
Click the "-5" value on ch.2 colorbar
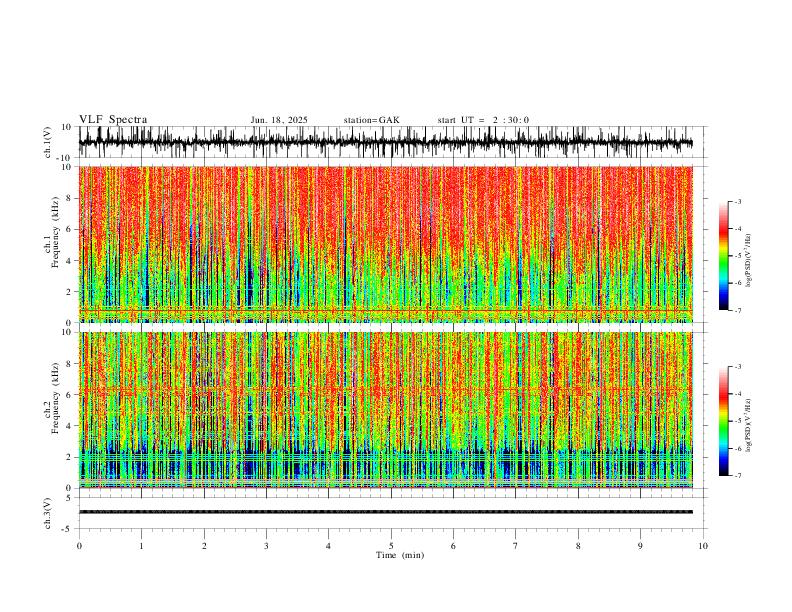point(738,421)
